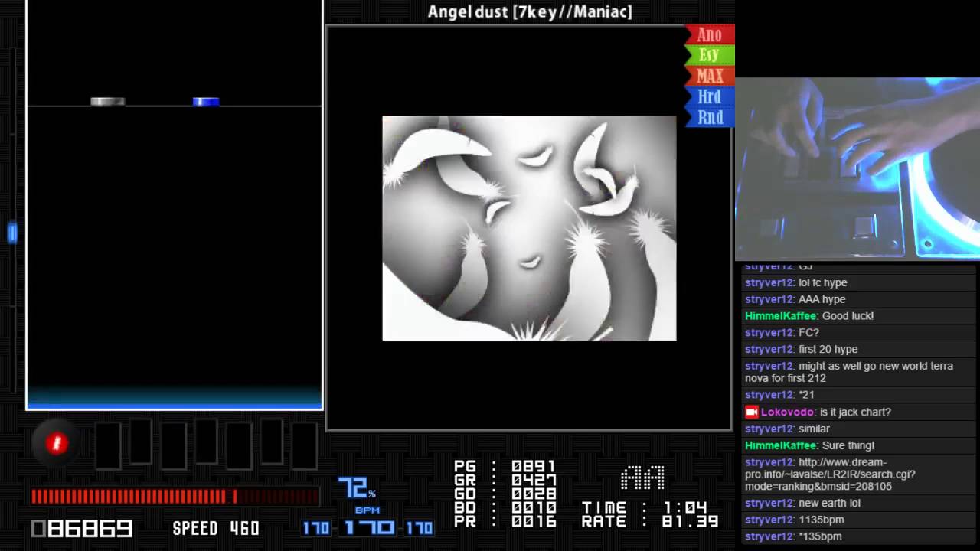This screenshot has width=980, height=551.
Task: Click the Angel dust [7key//Maniac] title
Action: pyautogui.click(x=530, y=11)
